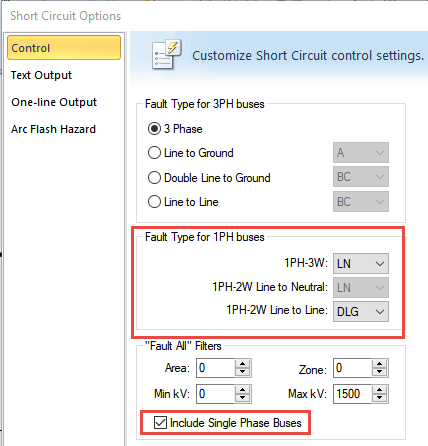Click the '"Fault All" Filters' group label
This screenshot has width=428, height=446.
click(183, 346)
